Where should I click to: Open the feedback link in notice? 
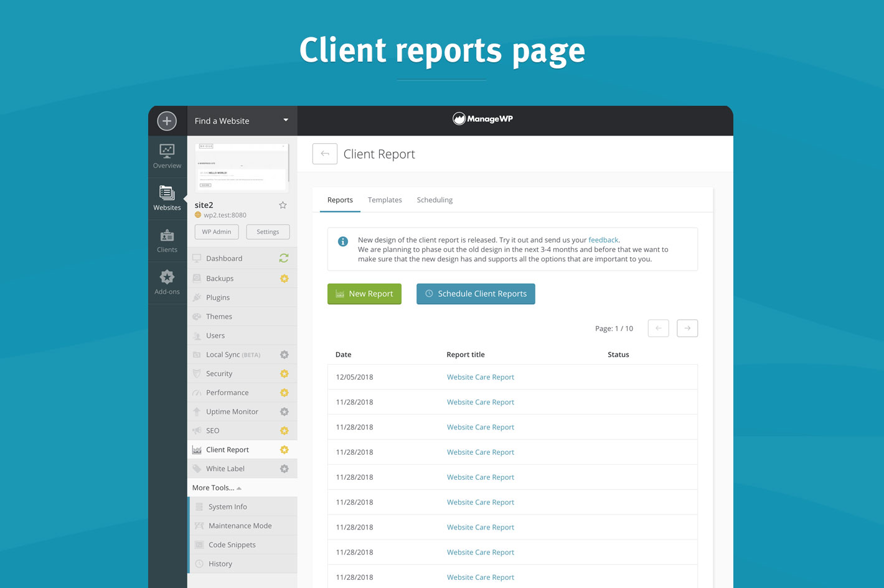[x=603, y=240]
